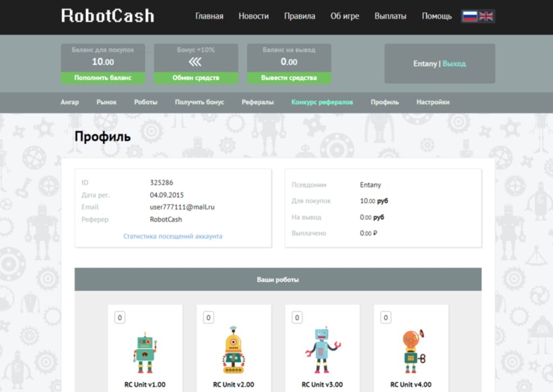Go to Об игре page
Image resolution: width=553 pixels, height=392 pixels.
345,16
